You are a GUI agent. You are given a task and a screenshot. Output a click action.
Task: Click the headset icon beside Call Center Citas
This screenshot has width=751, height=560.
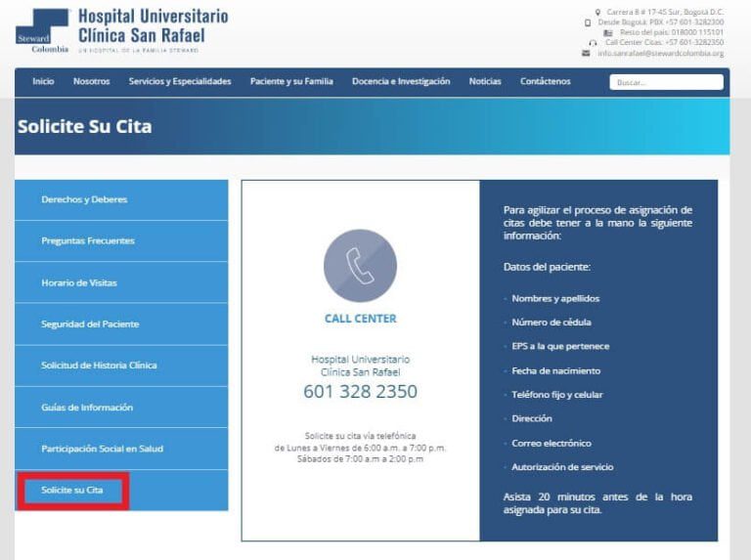tap(593, 43)
